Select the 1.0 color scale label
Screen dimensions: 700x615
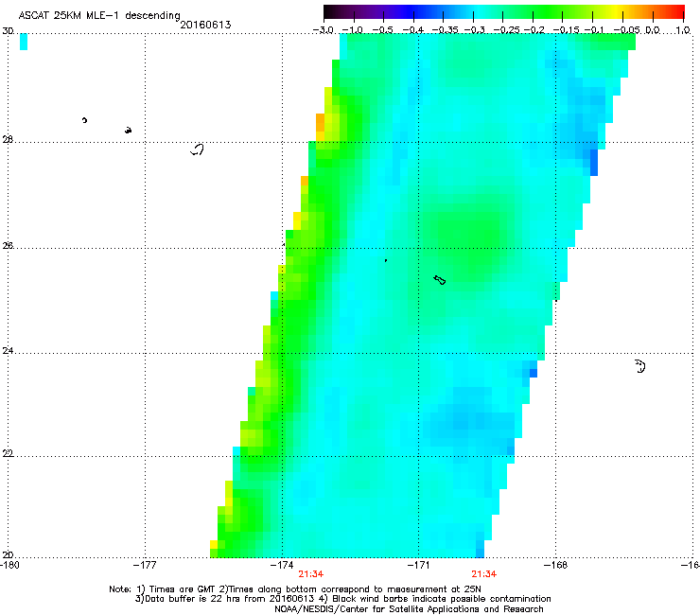(683, 30)
